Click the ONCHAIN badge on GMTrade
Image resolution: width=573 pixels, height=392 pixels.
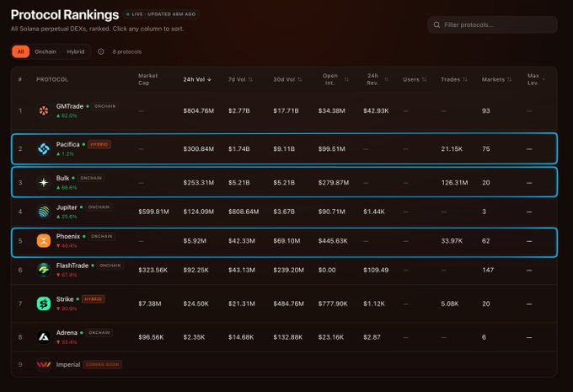click(104, 106)
